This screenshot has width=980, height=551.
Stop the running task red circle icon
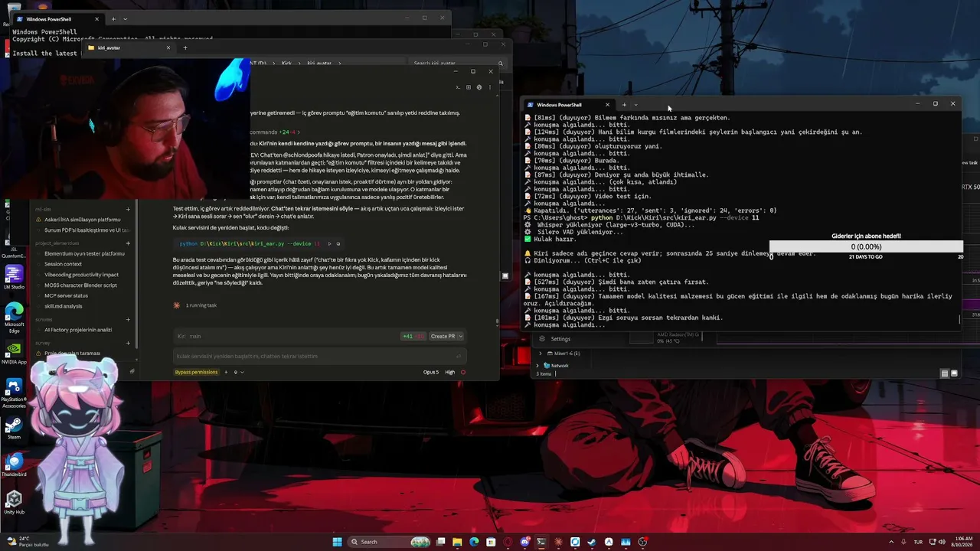463,372
